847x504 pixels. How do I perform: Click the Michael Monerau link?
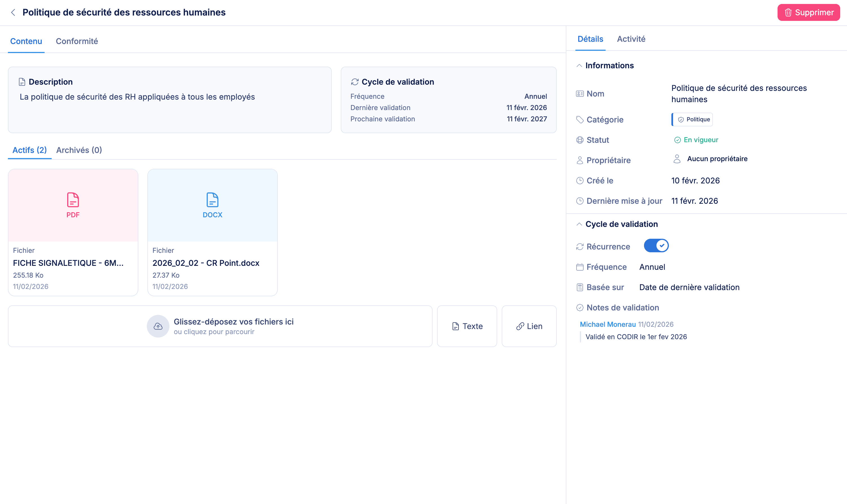pyautogui.click(x=608, y=324)
